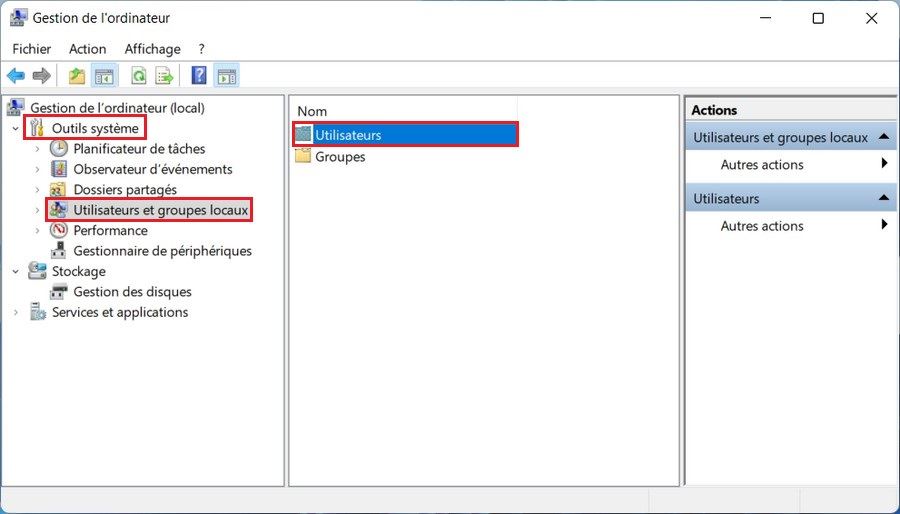The width and height of the screenshot is (900, 514).
Task: Toggle the Show/Hide action pane button
Action: pos(226,76)
